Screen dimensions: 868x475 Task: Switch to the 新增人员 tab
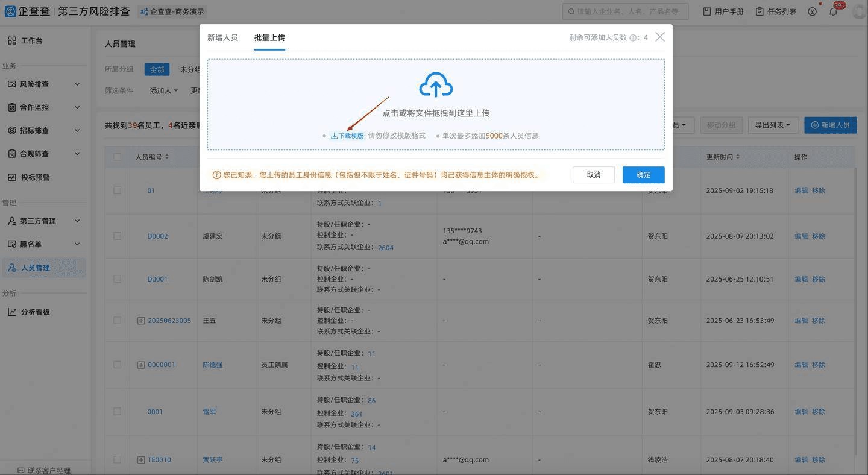[x=222, y=37]
